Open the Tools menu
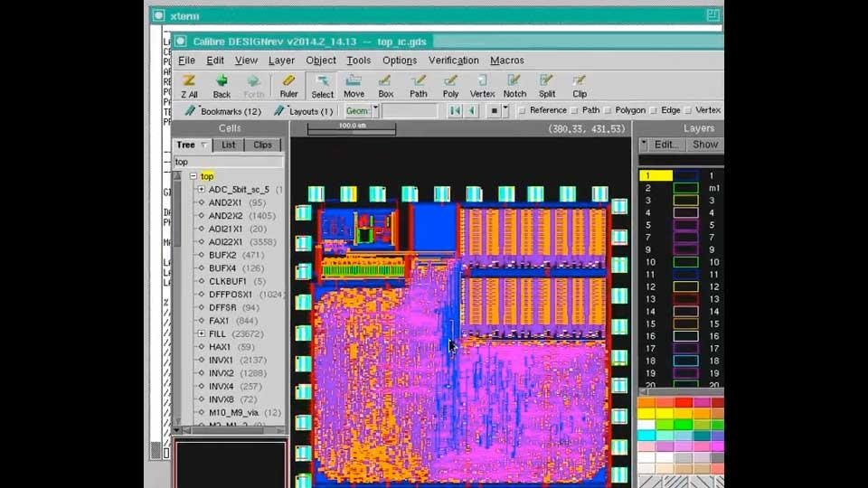The image size is (868, 488). point(359,61)
